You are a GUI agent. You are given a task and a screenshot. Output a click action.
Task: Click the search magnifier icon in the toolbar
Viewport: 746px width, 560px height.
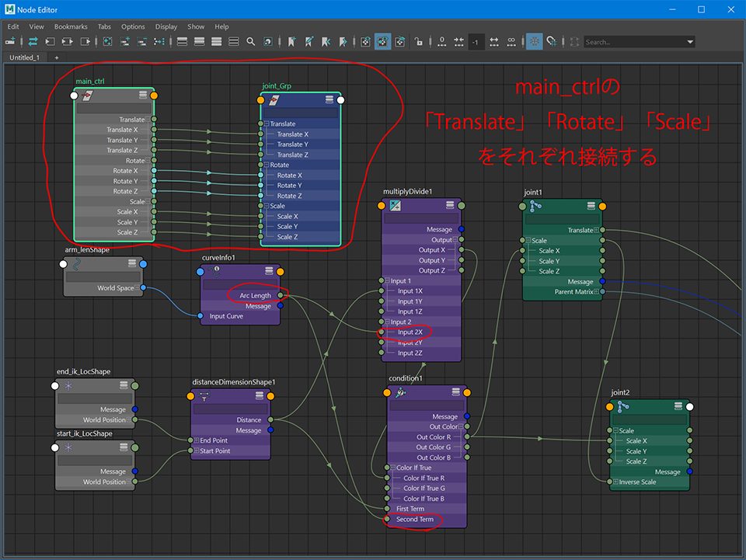[250, 42]
